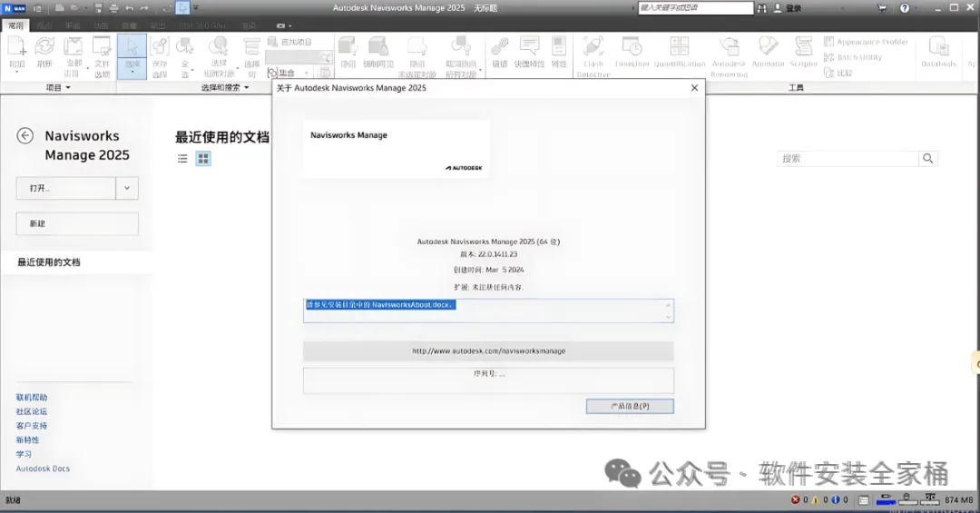Expand the Open (打开) dropdown arrow
The height and width of the screenshot is (513, 980).
click(127, 188)
